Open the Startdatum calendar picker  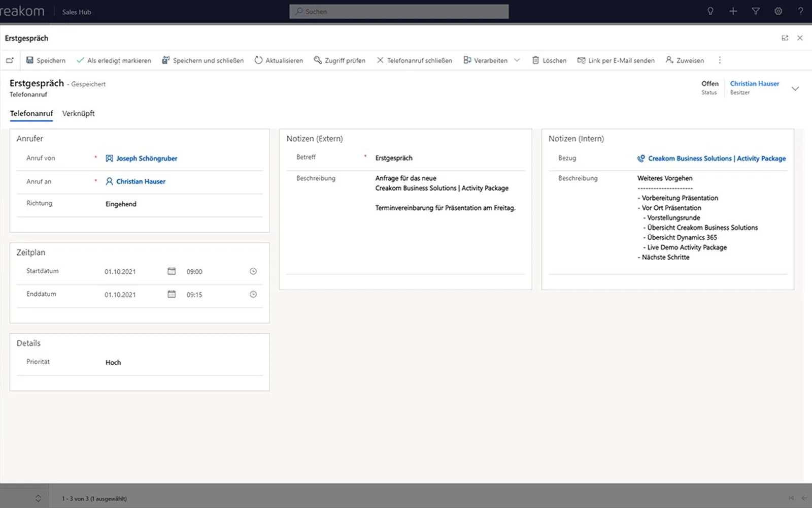coord(172,271)
